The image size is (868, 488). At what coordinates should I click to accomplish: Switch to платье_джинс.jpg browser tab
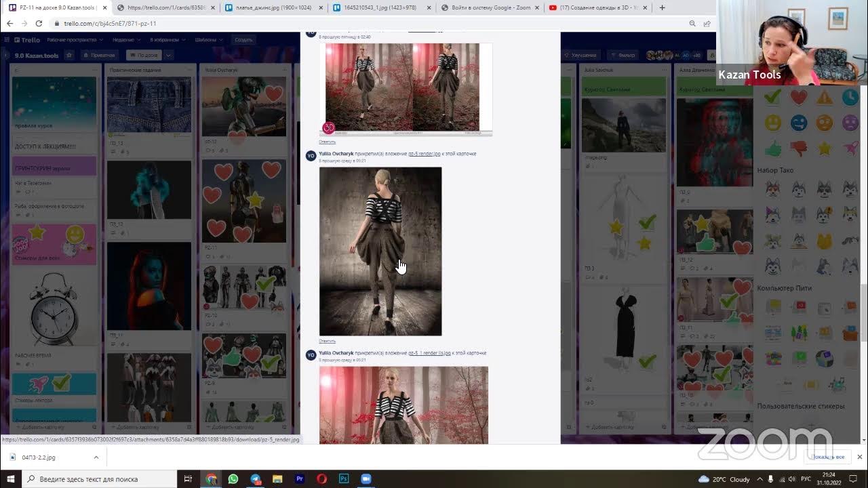pos(273,7)
